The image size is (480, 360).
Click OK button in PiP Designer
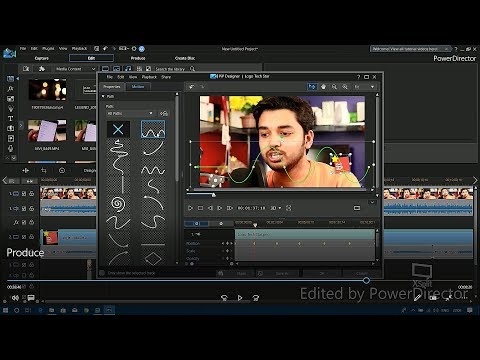pos(322,273)
